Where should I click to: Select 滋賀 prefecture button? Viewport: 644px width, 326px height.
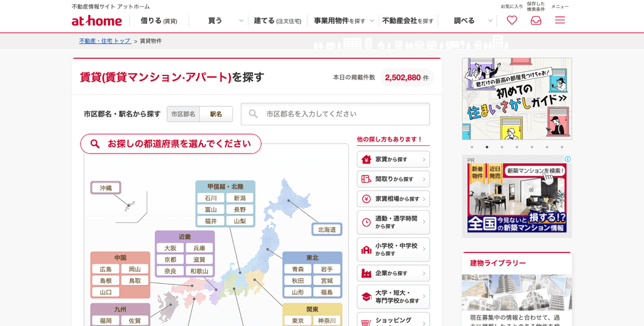(x=199, y=260)
